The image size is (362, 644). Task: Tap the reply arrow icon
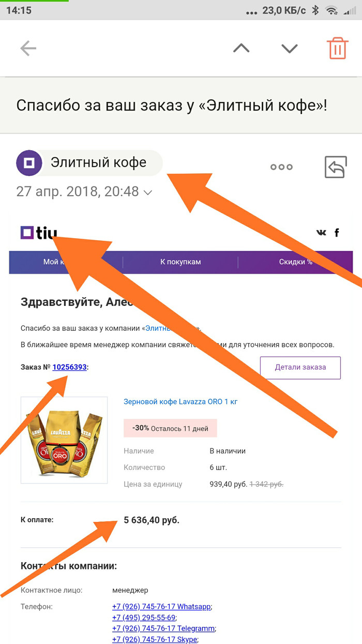(336, 167)
